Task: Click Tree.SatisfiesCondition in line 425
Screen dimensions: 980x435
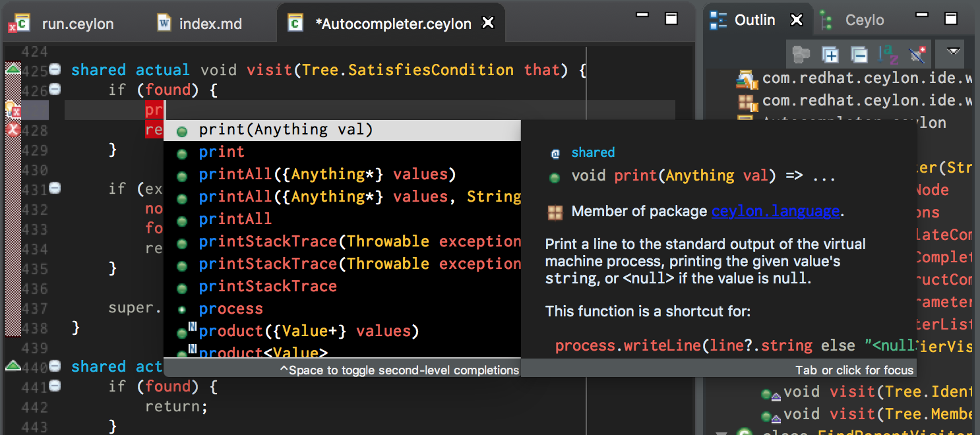Action: pos(408,69)
